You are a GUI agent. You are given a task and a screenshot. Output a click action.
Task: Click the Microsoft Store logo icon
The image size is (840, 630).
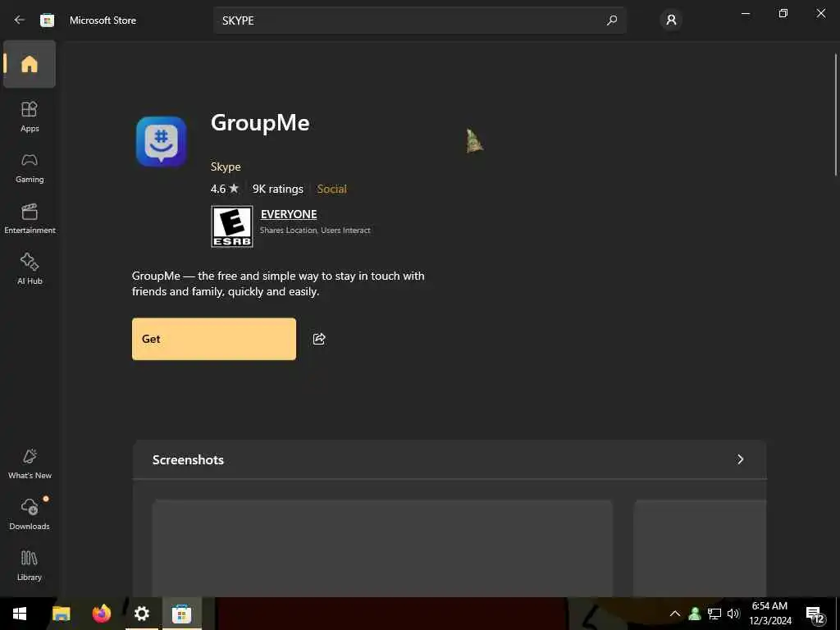47,21
